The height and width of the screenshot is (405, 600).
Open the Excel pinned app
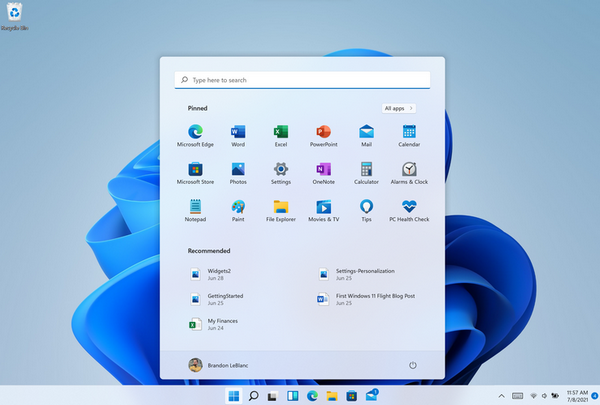coord(281,133)
